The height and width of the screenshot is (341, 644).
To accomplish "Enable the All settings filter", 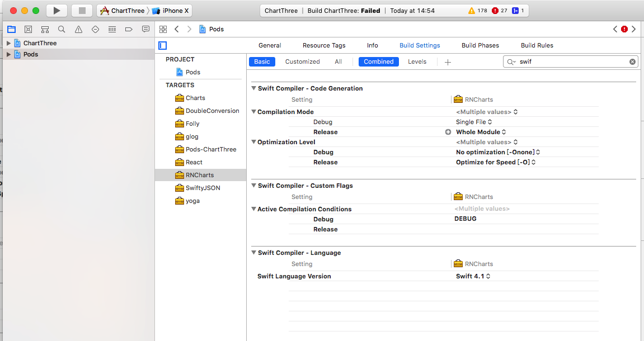I will coord(338,61).
